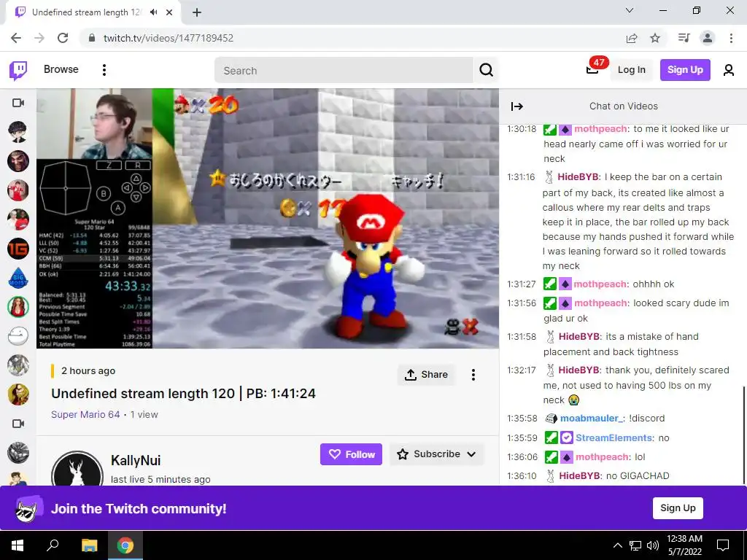Open the user profile icon menu
Screen dimensions: 747x560
pyautogui.click(x=728, y=70)
